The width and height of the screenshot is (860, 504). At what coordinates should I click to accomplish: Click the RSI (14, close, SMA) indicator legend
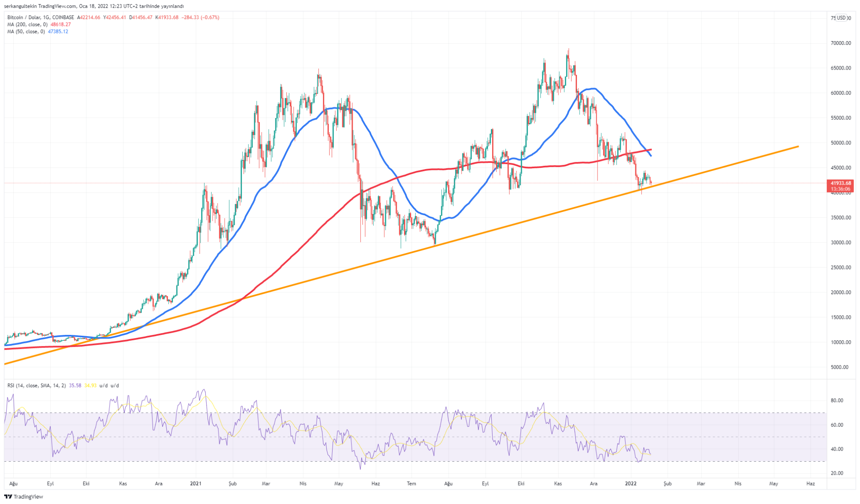coord(36,385)
